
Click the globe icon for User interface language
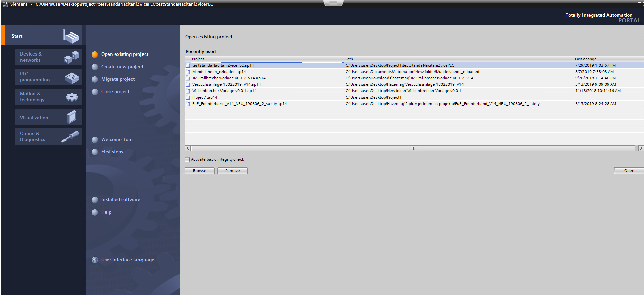click(x=95, y=260)
